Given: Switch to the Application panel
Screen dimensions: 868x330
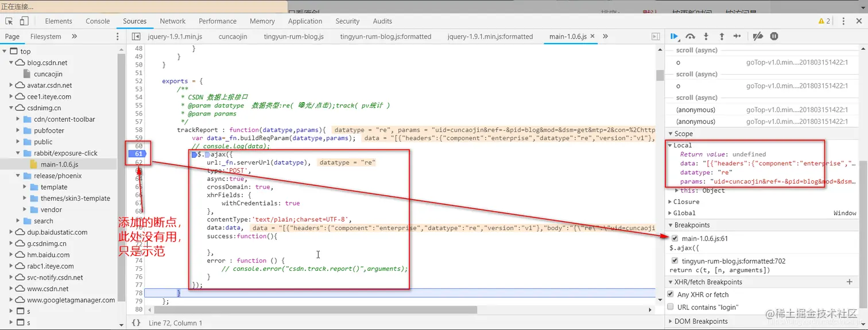Looking at the screenshot, I should tap(305, 21).
